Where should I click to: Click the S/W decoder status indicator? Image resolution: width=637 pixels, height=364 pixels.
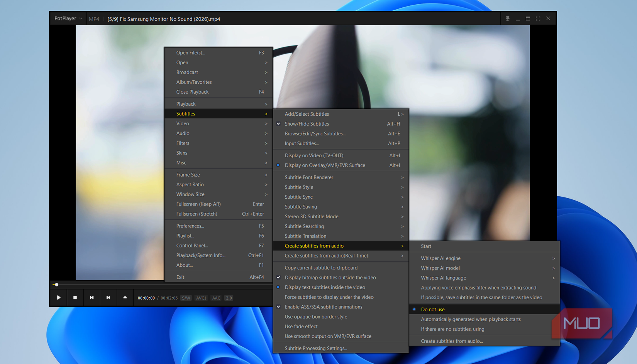[186, 298]
